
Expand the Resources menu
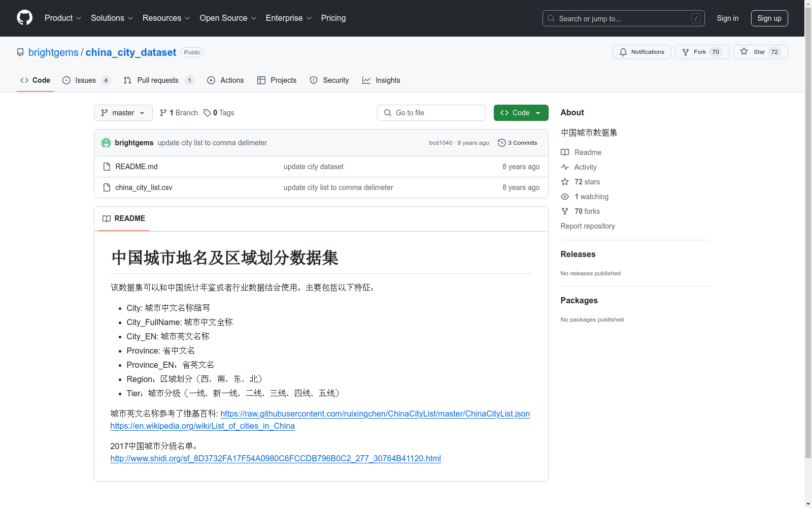point(166,18)
